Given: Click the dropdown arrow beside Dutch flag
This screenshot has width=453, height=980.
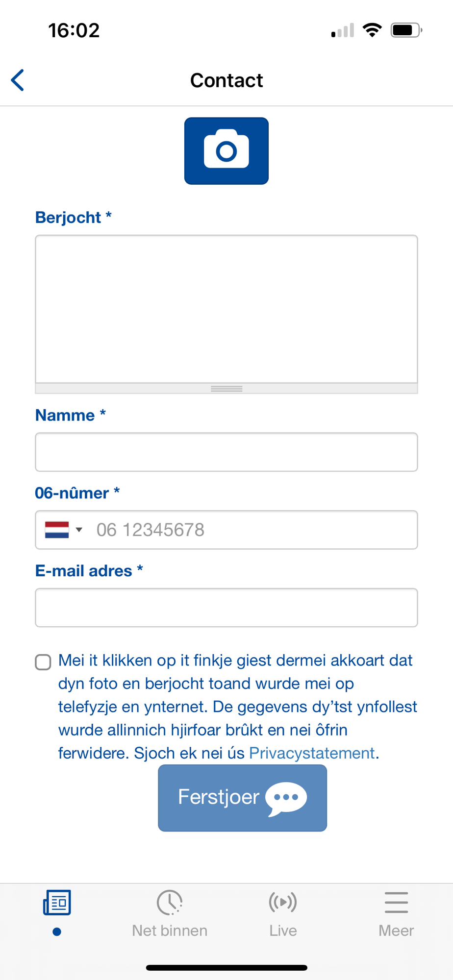Looking at the screenshot, I should pyautogui.click(x=79, y=530).
